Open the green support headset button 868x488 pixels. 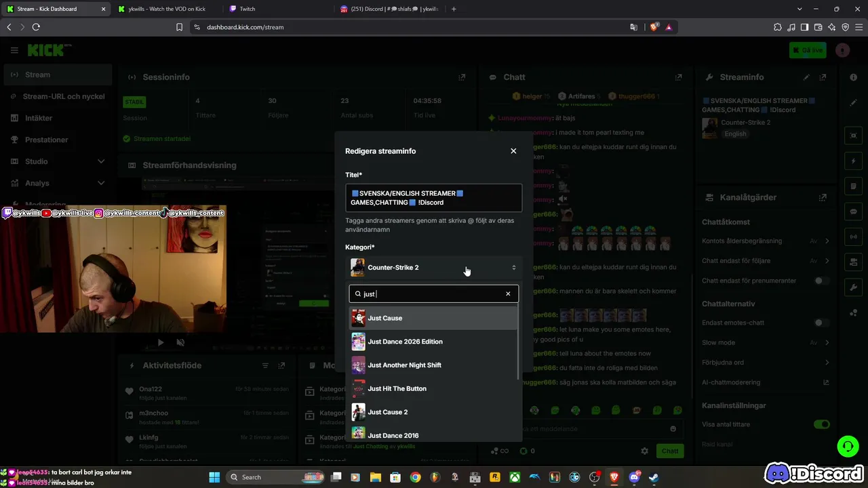point(848,446)
